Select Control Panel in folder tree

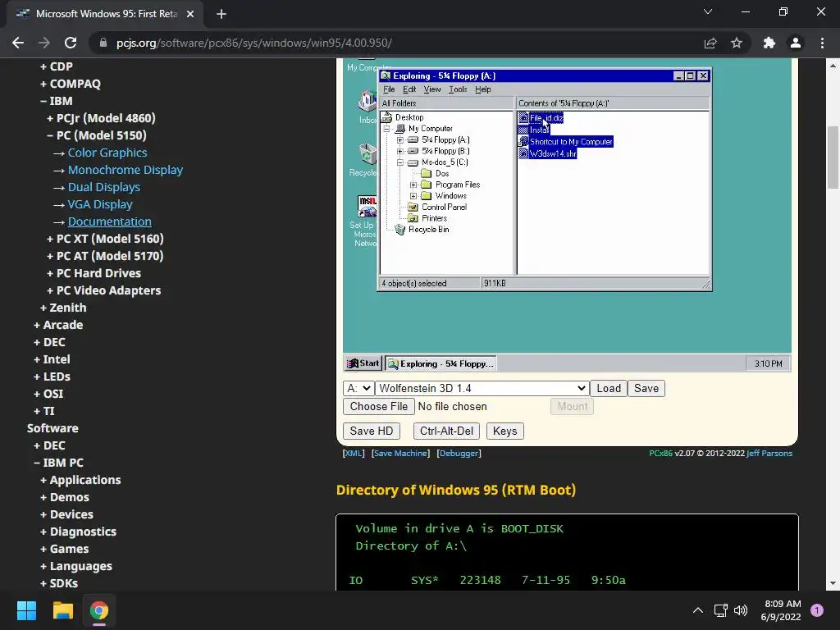click(x=444, y=207)
